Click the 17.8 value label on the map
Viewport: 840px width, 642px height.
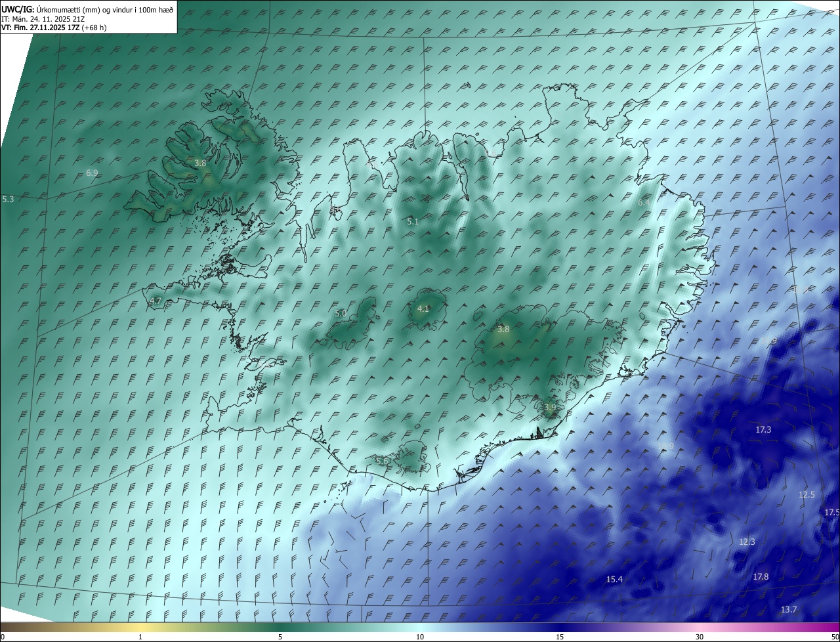761,576
